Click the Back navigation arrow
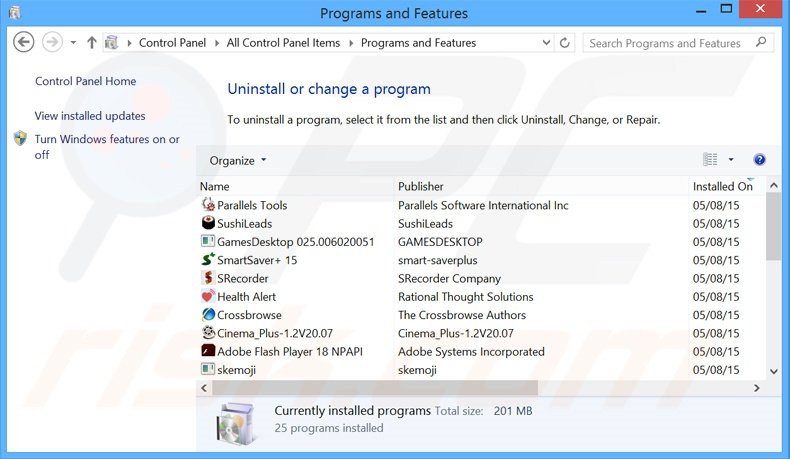The height and width of the screenshot is (459, 790). click(x=25, y=43)
